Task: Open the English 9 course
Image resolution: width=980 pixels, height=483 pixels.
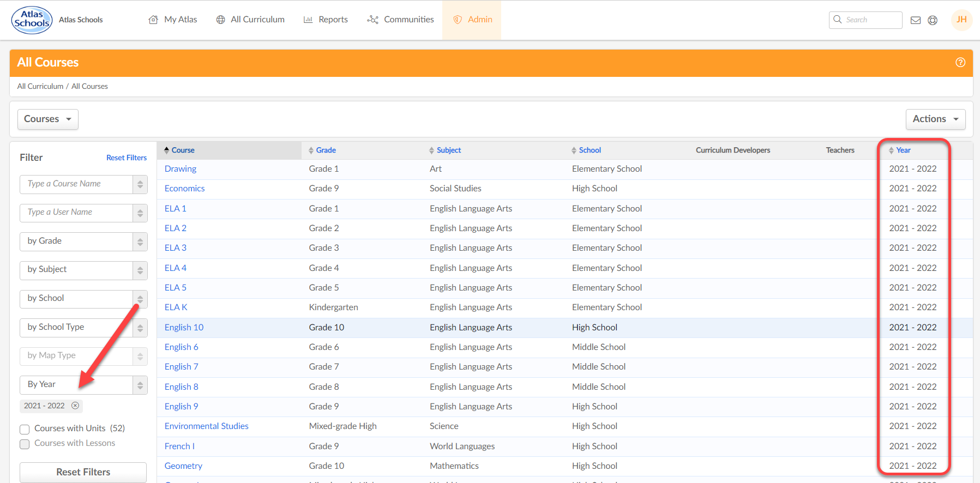Action: coord(182,407)
